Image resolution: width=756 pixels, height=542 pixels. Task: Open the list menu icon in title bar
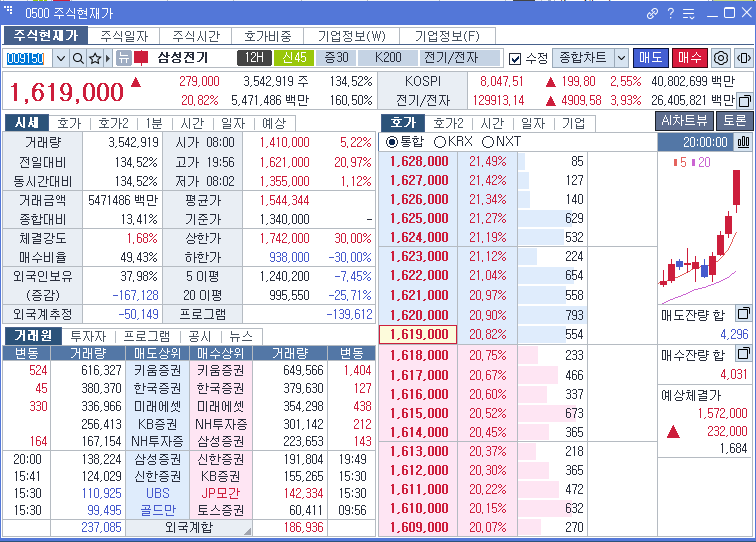point(689,14)
